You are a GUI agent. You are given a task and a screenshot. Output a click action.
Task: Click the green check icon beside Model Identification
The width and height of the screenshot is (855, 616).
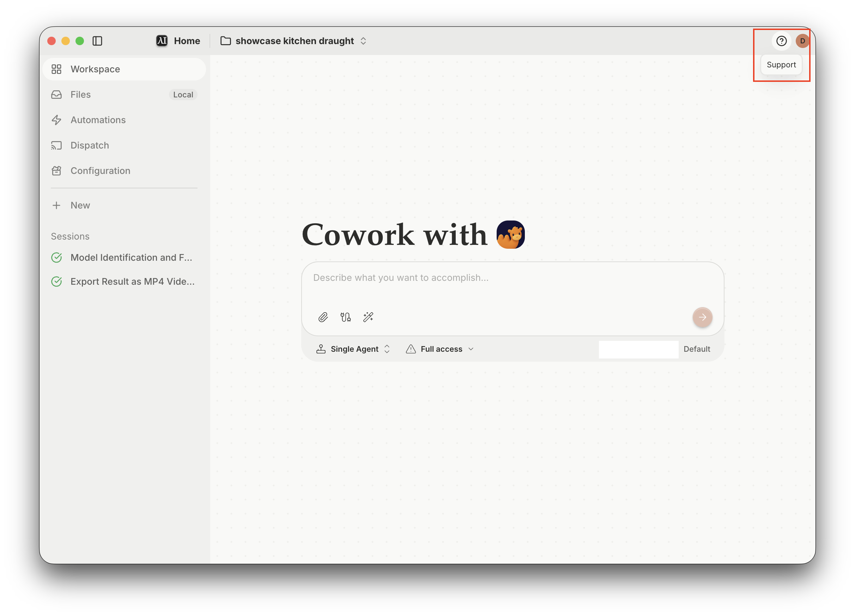[x=56, y=258]
